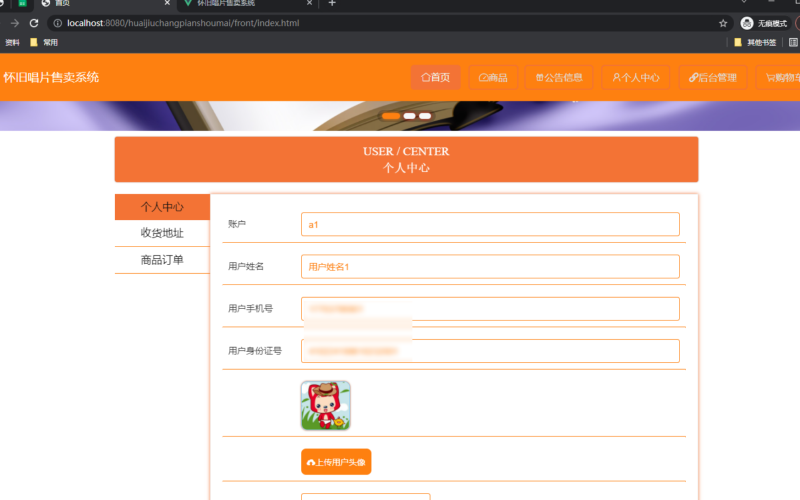Click the 用户身份证号 input field
800x500 pixels.
(490, 351)
